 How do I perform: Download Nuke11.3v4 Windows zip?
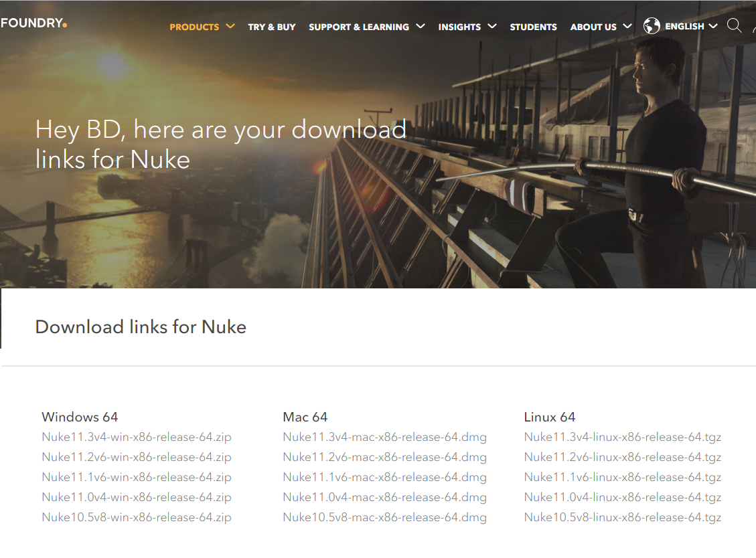click(x=137, y=437)
